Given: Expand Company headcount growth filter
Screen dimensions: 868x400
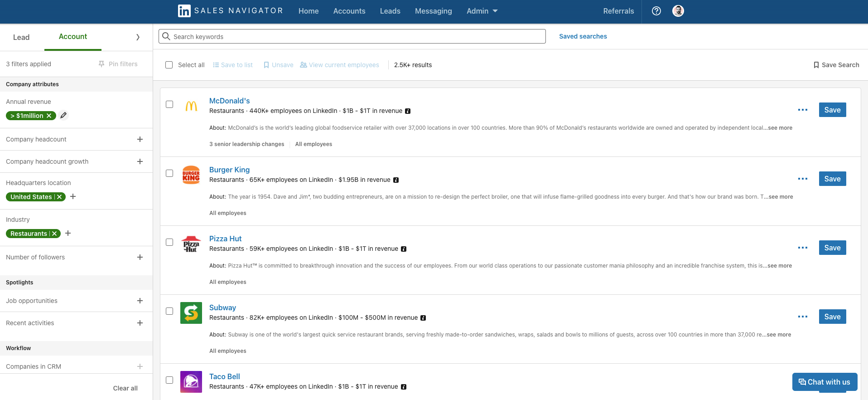Looking at the screenshot, I should click(140, 161).
